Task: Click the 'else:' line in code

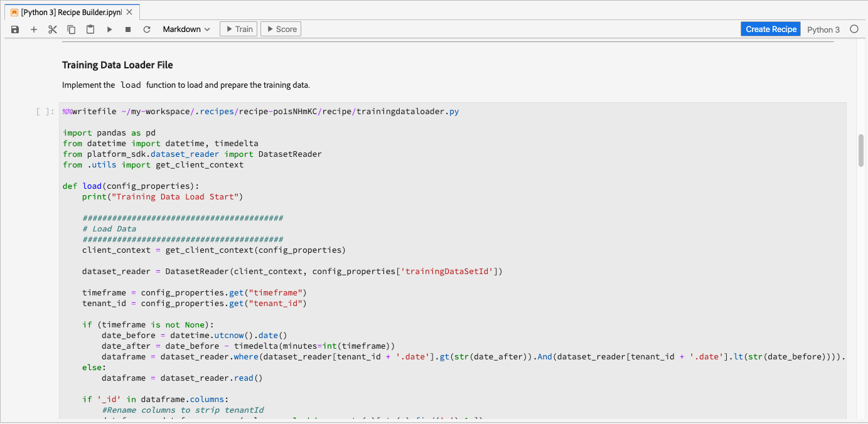Action: point(94,368)
